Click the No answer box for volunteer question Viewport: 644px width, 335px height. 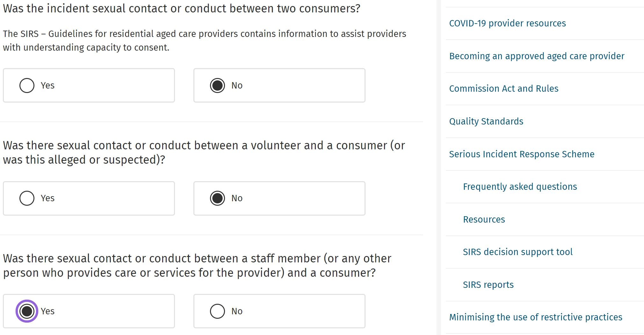pos(279,198)
